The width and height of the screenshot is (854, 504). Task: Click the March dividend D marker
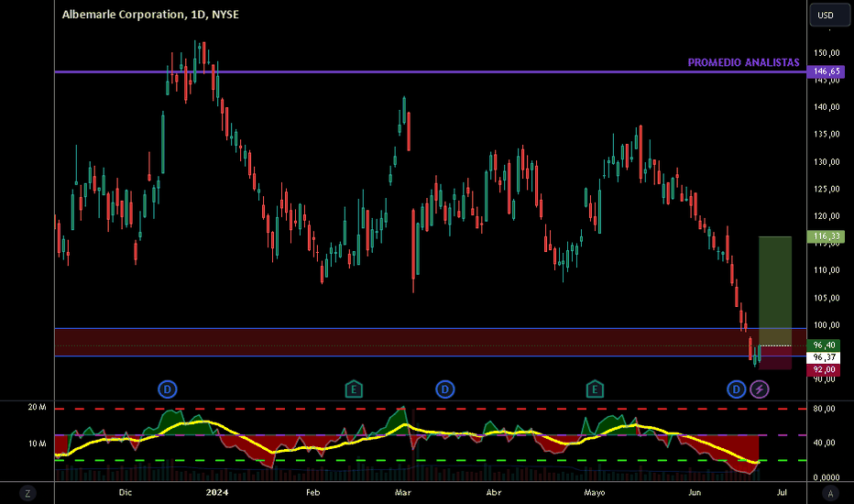445,389
